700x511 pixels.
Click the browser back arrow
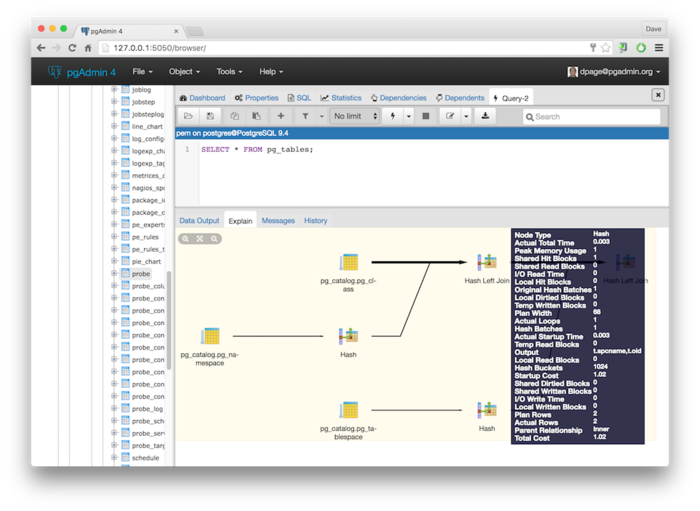(41, 48)
